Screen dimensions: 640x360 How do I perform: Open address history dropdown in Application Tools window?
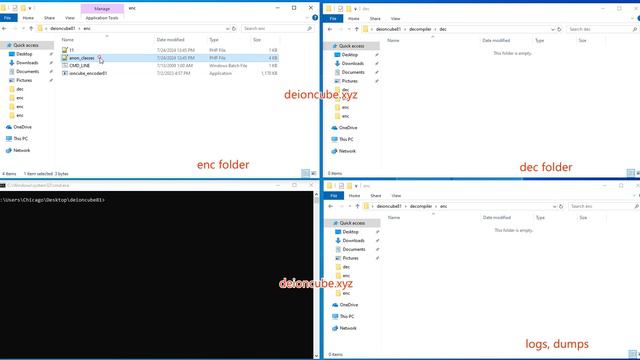[227, 29]
